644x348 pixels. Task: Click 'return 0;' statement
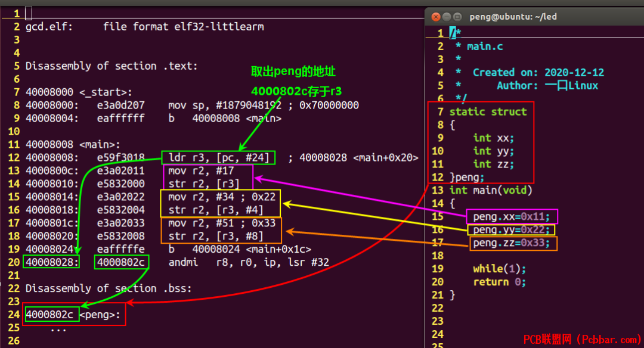(500, 282)
